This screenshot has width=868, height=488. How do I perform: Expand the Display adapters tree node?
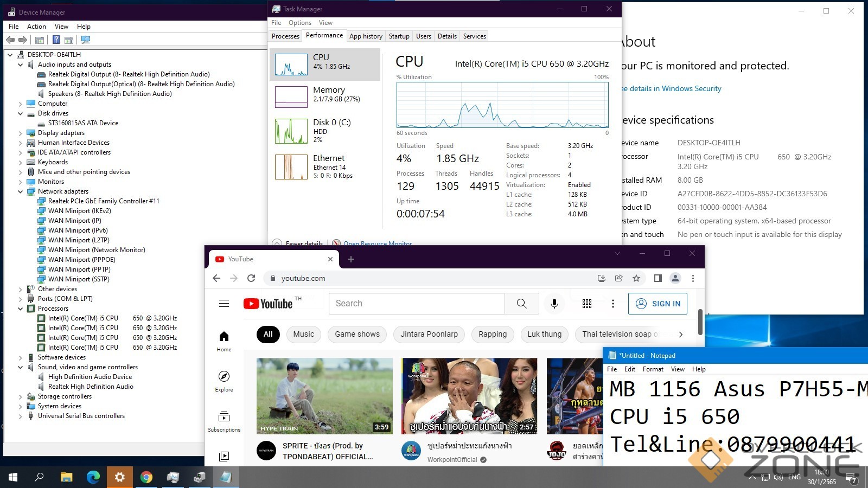pos(21,133)
